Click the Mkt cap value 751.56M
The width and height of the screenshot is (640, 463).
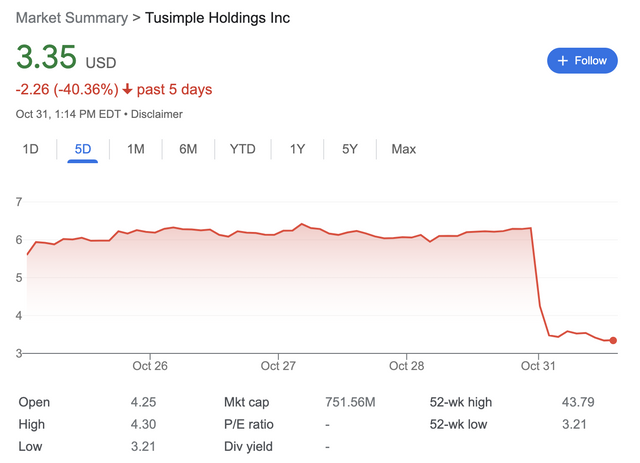coord(350,402)
